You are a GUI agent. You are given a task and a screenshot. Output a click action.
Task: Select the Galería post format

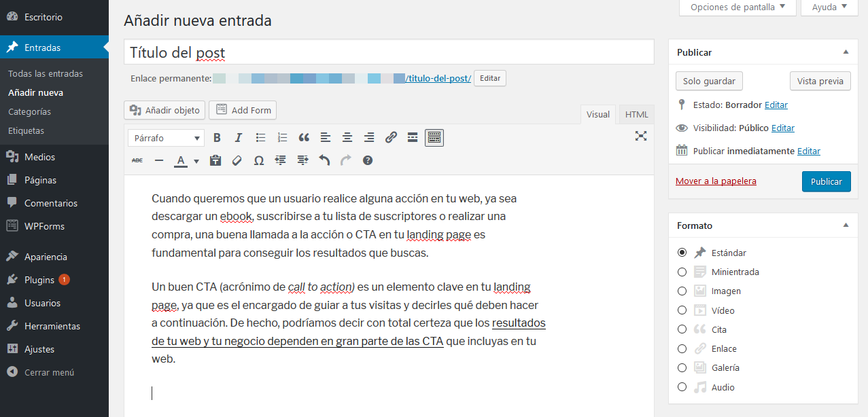(682, 367)
